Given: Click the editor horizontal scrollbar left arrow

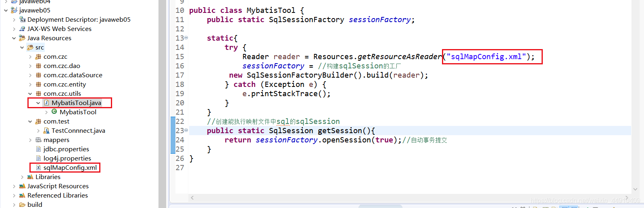Looking at the screenshot, I should click(x=192, y=198).
